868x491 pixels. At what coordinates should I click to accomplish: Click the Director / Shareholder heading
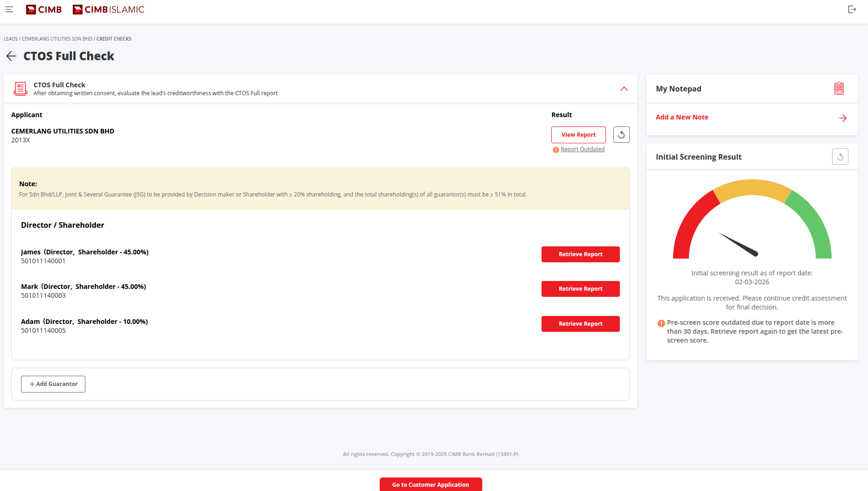[62, 225]
